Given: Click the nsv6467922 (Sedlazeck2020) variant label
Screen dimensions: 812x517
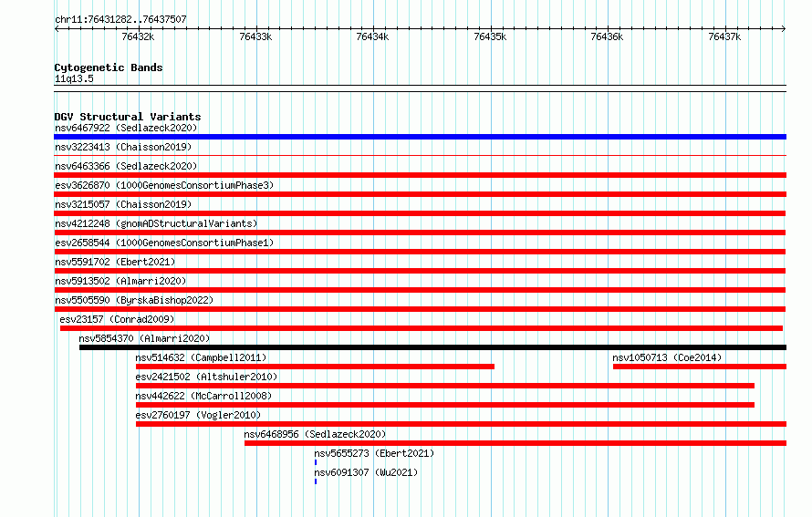Looking at the screenshot, I should 126,128.
